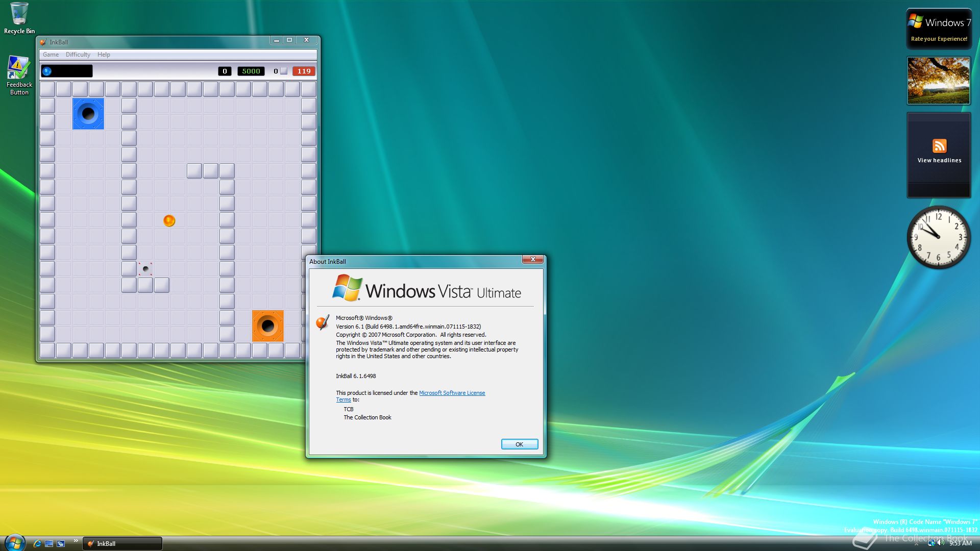Click the InkBall icon in the About dialog
Viewport: 980px width, 551px height.
click(x=323, y=322)
